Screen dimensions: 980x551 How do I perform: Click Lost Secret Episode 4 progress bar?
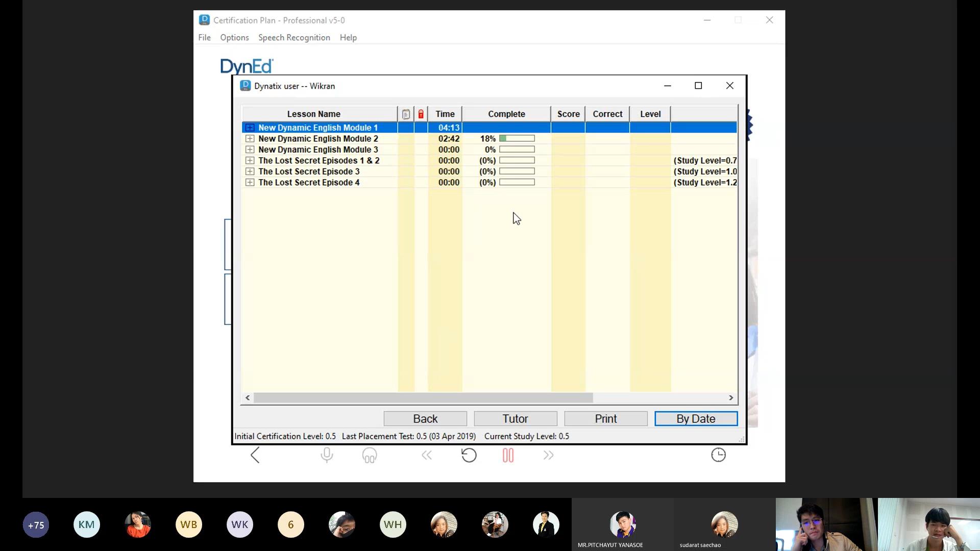click(517, 182)
